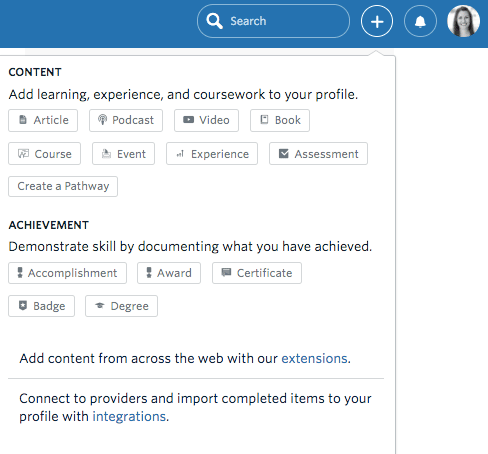This screenshot has height=454, width=488.
Task: Add a Book entry
Action: (280, 120)
